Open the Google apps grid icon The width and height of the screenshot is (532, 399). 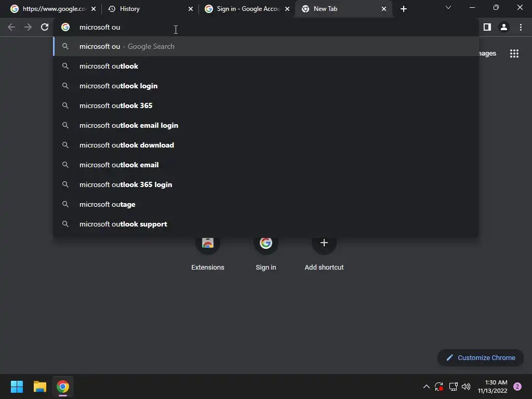click(514, 54)
